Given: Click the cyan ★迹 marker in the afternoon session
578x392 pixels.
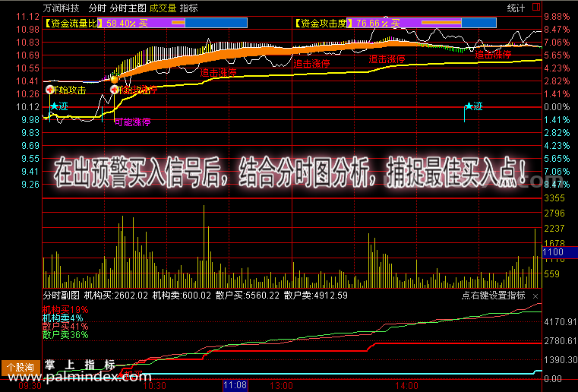Looking at the screenshot, I should coord(473,106).
